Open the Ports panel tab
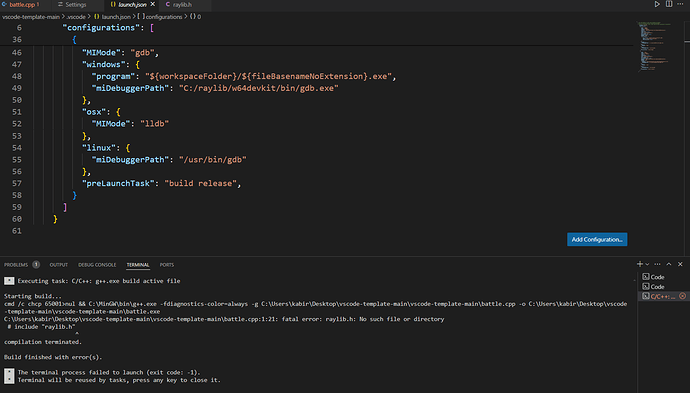Screen dimensions: 690x393 pos(167,265)
